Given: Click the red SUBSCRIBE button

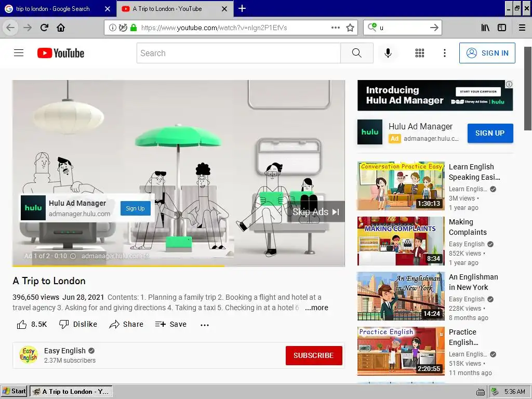Looking at the screenshot, I should (314, 355).
